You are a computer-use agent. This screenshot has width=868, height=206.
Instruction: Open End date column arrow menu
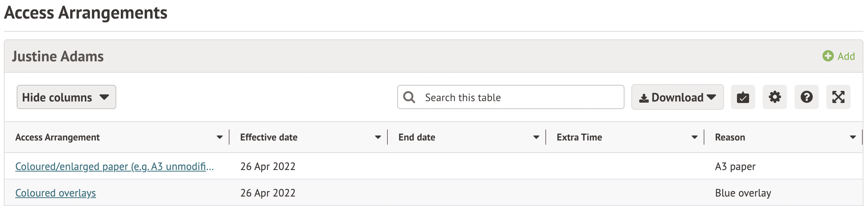click(536, 137)
